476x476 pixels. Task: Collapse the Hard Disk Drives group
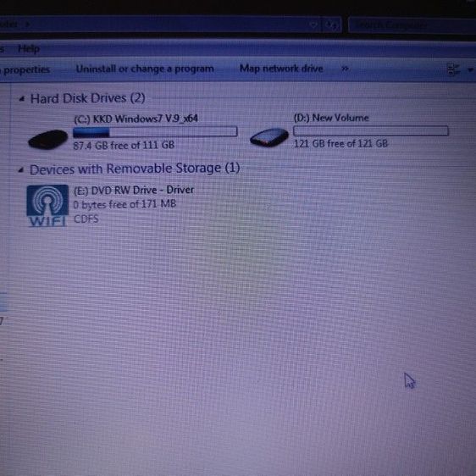coord(21,98)
